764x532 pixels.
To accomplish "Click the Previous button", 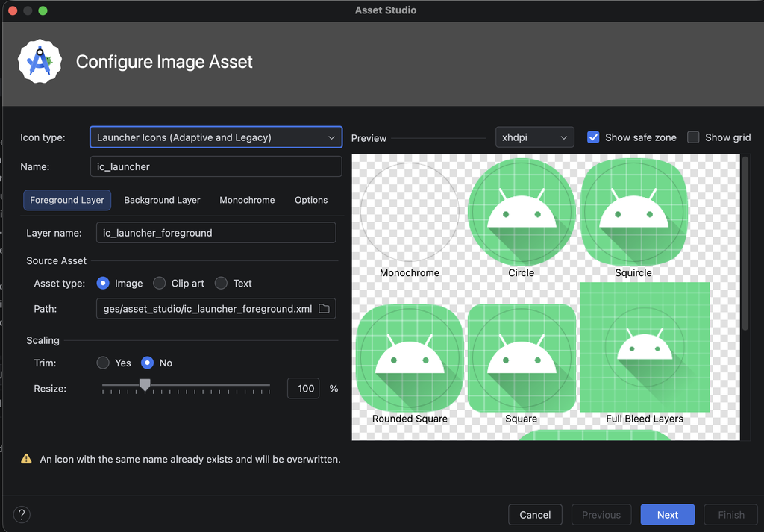I will pos(601,514).
